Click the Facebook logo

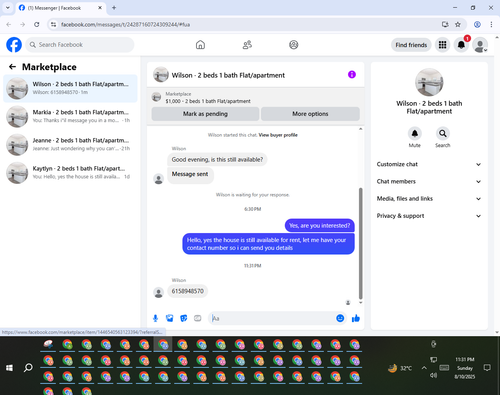pos(14,45)
